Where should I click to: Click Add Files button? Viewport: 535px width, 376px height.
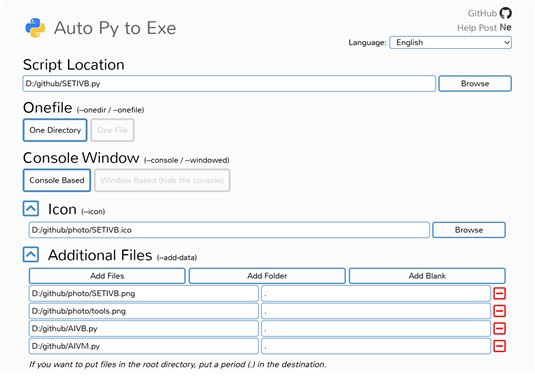point(107,276)
